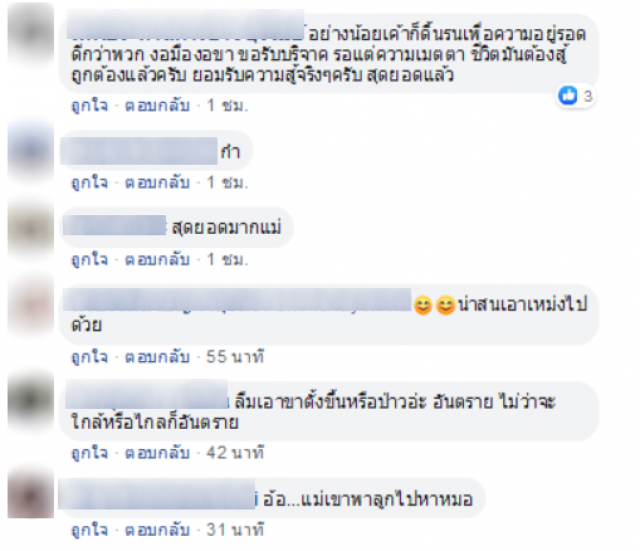Reply to the comment posted 31 นาที ago
Image resolution: width=640 pixels, height=551 pixels.
(x=157, y=529)
